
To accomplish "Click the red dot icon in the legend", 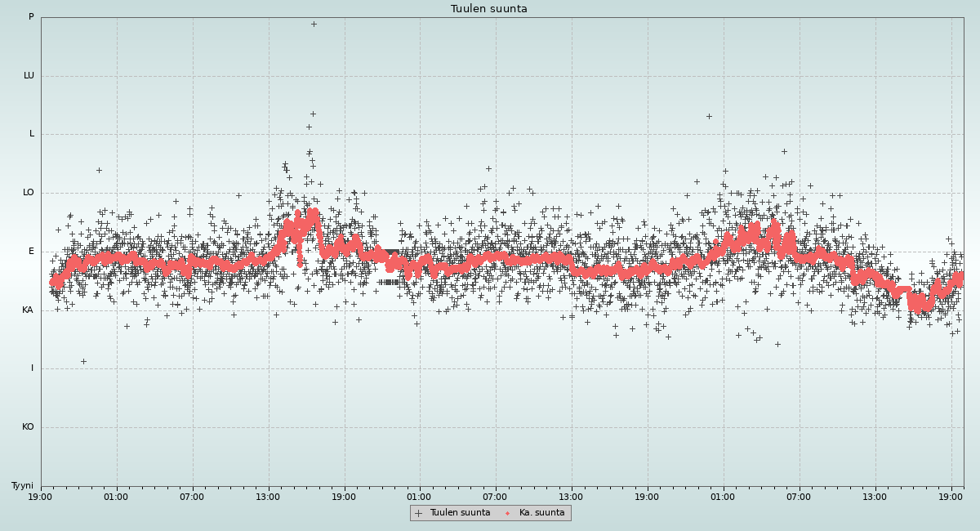I will [x=507, y=513].
